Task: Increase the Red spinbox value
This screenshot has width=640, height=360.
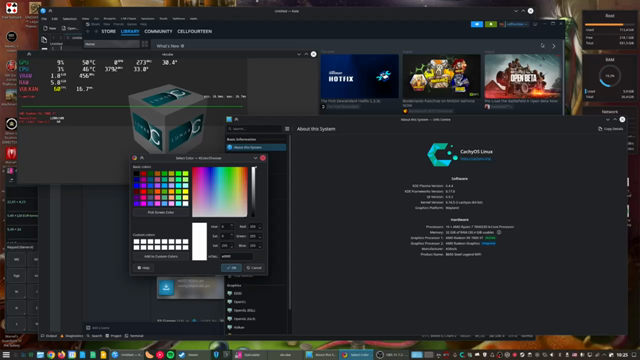Action: pyautogui.click(x=260, y=225)
